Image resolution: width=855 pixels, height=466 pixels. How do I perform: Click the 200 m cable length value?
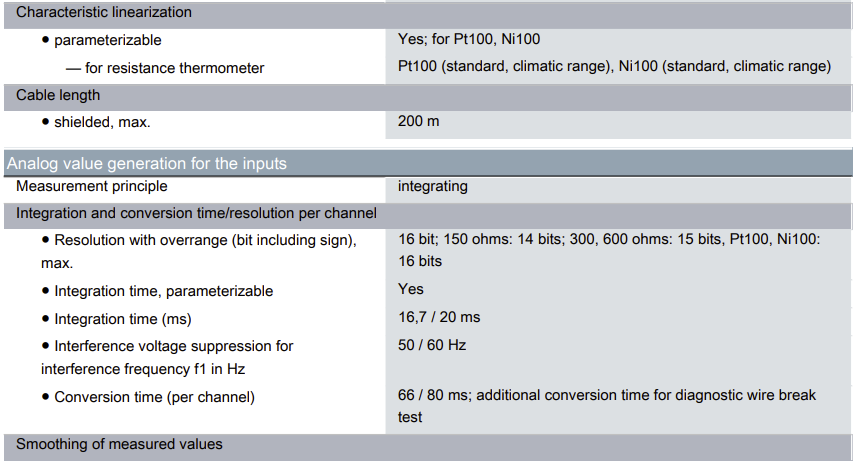tap(418, 121)
